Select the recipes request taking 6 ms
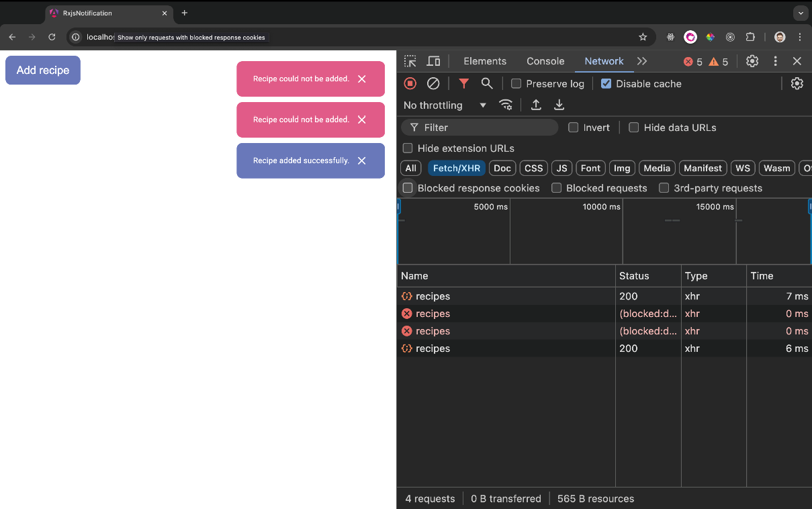Screen dimensions: 812x509 click(x=604, y=349)
